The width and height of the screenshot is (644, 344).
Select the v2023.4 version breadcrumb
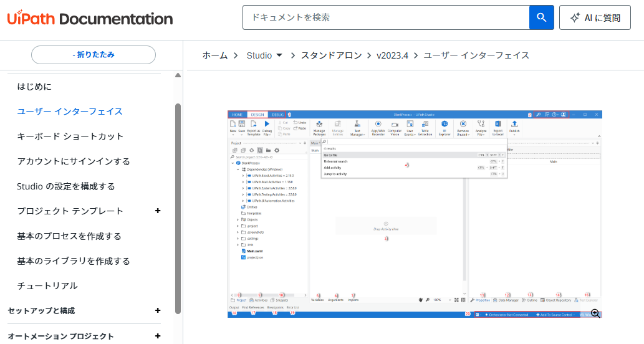392,55
